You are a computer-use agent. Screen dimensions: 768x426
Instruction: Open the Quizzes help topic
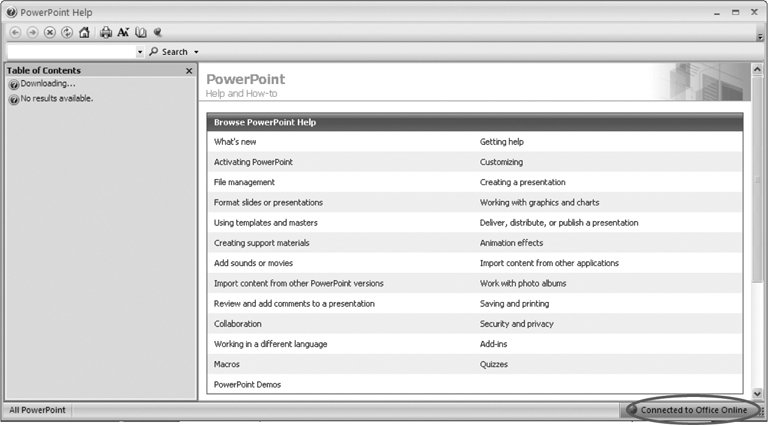coord(494,364)
